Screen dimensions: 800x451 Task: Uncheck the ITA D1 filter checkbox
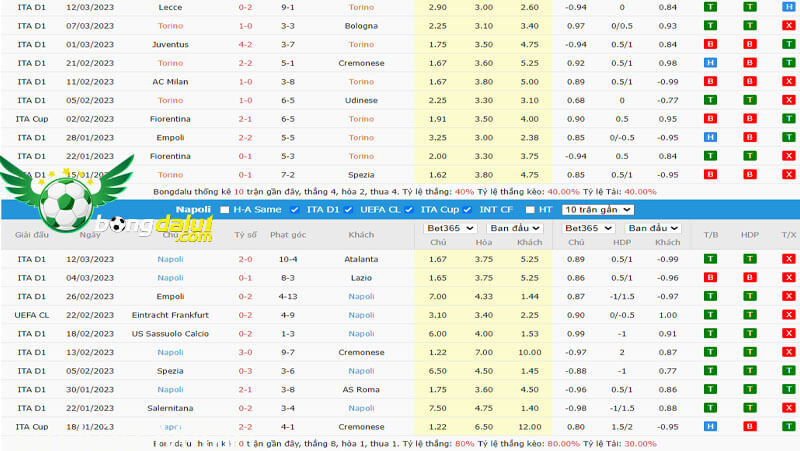(294, 210)
